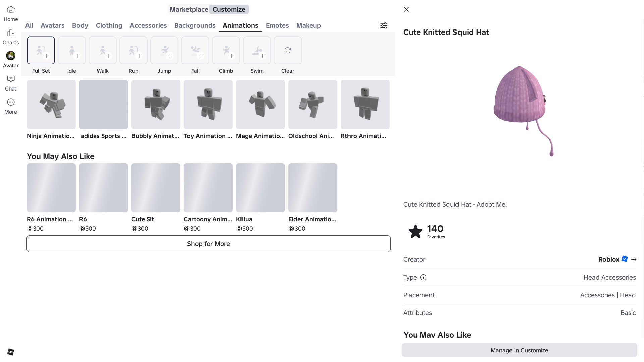Switch to the Accessories tab
Screen dimensions: 644x362
148,25
